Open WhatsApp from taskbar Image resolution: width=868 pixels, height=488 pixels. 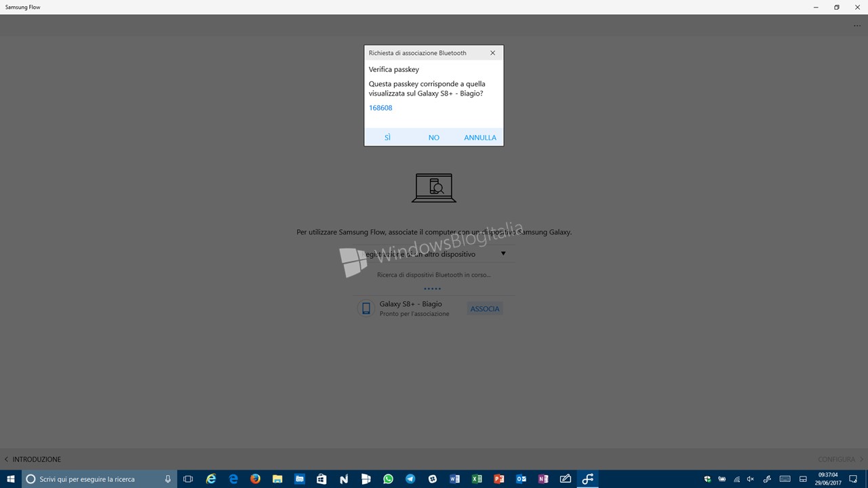point(388,479)
